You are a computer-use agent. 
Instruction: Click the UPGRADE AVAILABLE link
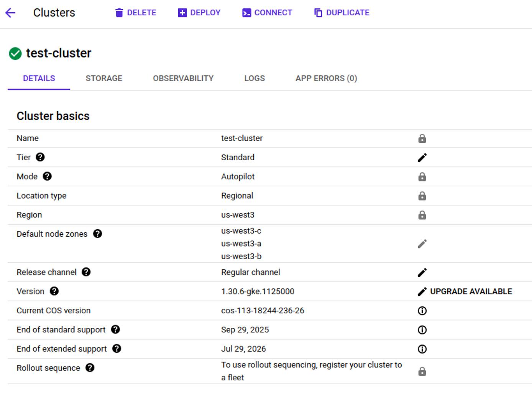(x=471, y=291)
